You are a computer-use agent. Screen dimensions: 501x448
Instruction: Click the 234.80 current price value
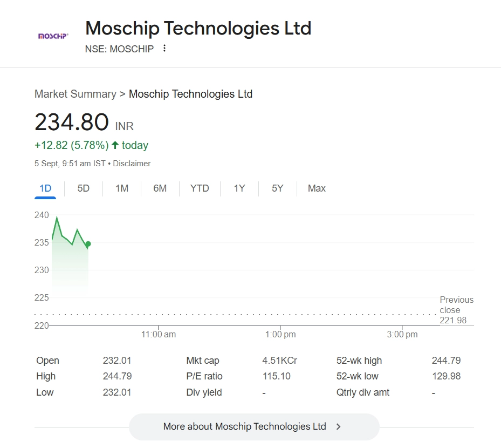point(72,122)
